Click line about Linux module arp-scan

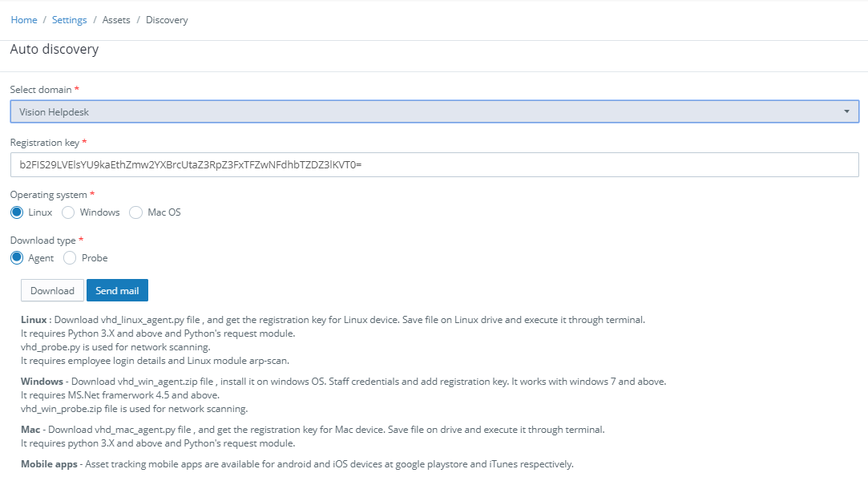pos(155,361)
